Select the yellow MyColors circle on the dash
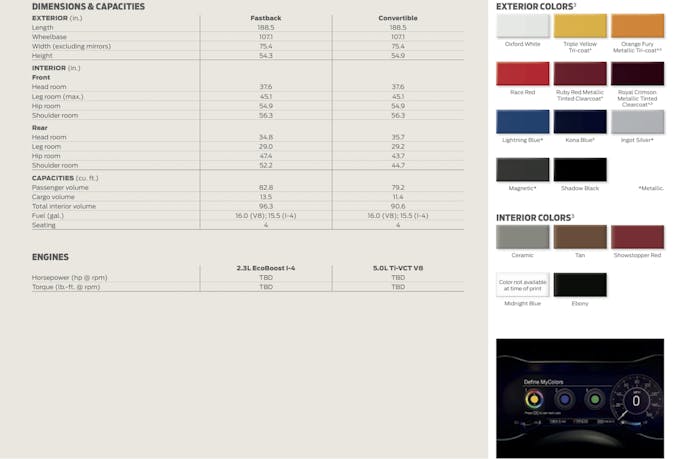 click(x=534, y=399)
